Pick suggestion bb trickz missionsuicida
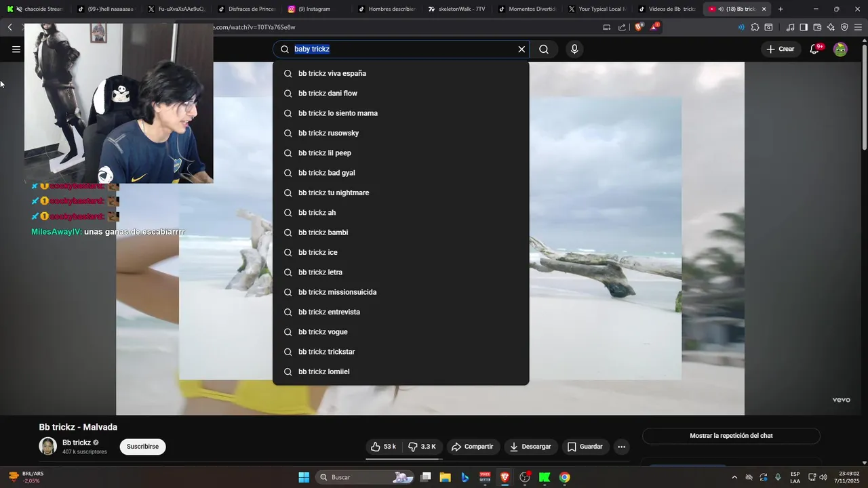This screenshot has width=868, height=488. coord(401,292)
